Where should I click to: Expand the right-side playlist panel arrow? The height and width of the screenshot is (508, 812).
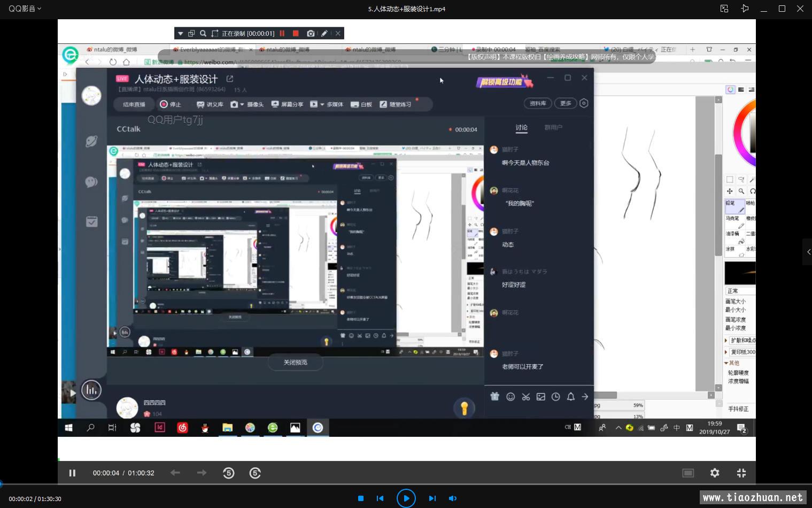pyautogui.click(x=807, y=252)
